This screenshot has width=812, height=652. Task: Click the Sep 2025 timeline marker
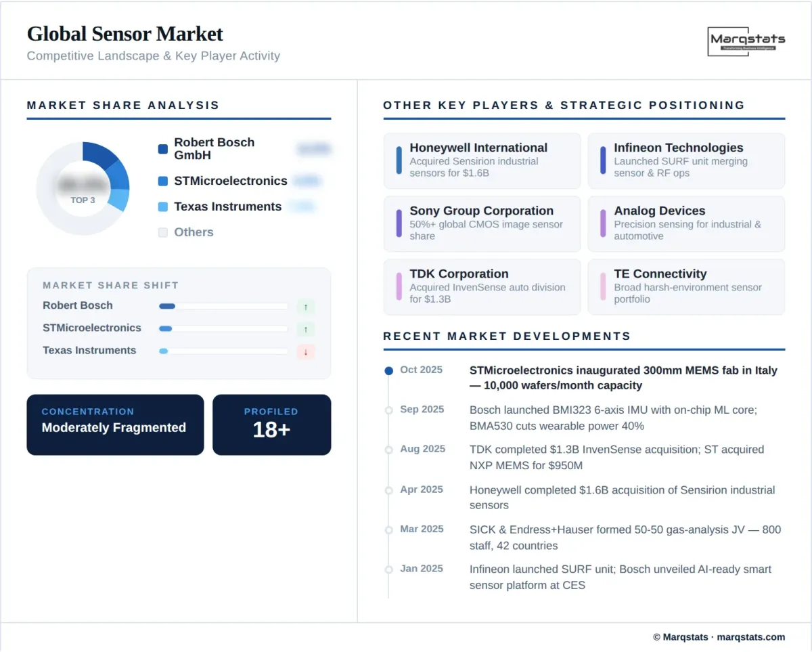(388, 410)
